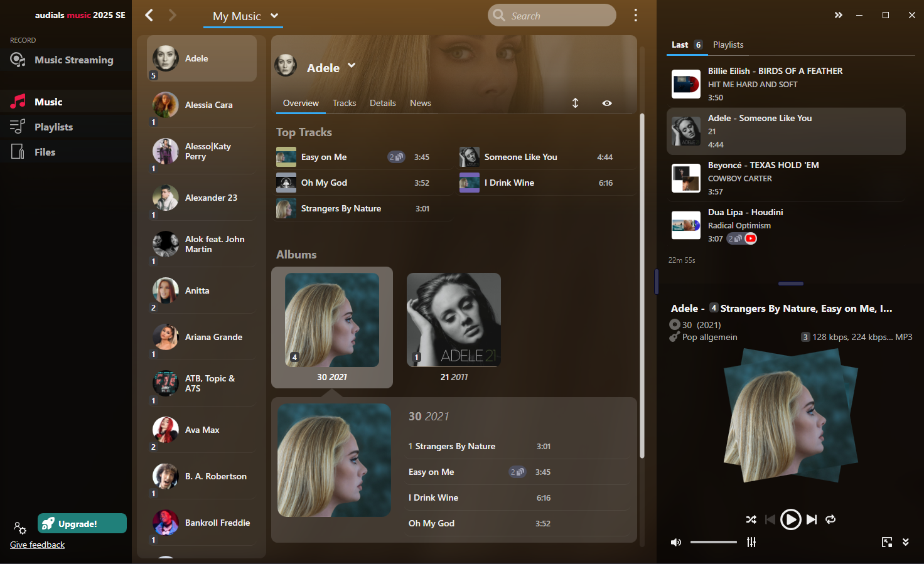Open the Give feedback link

coord(37,545)
